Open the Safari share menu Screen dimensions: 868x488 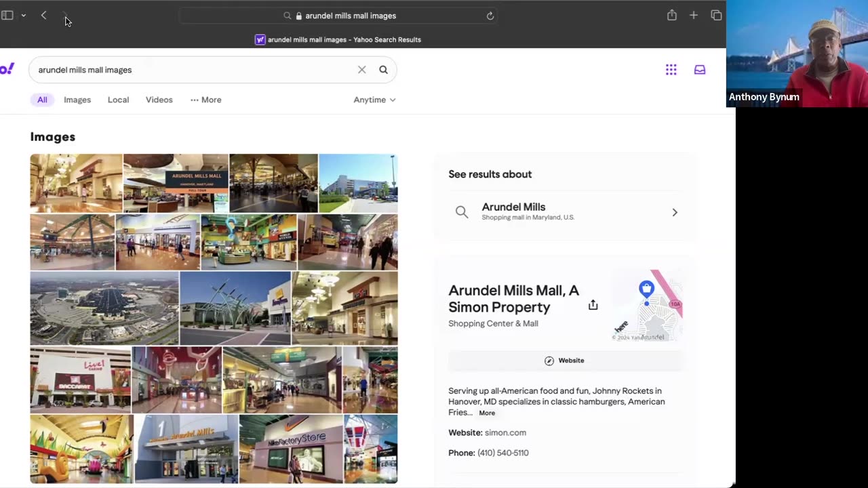tap(672, 15)
